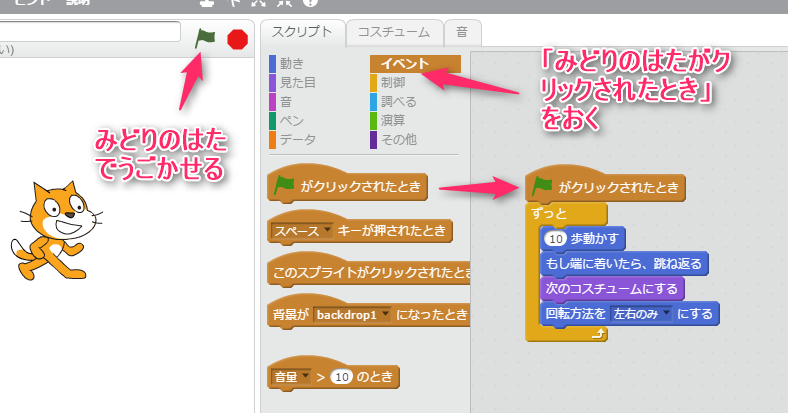Open the コスチューム tab

[394, 32]
